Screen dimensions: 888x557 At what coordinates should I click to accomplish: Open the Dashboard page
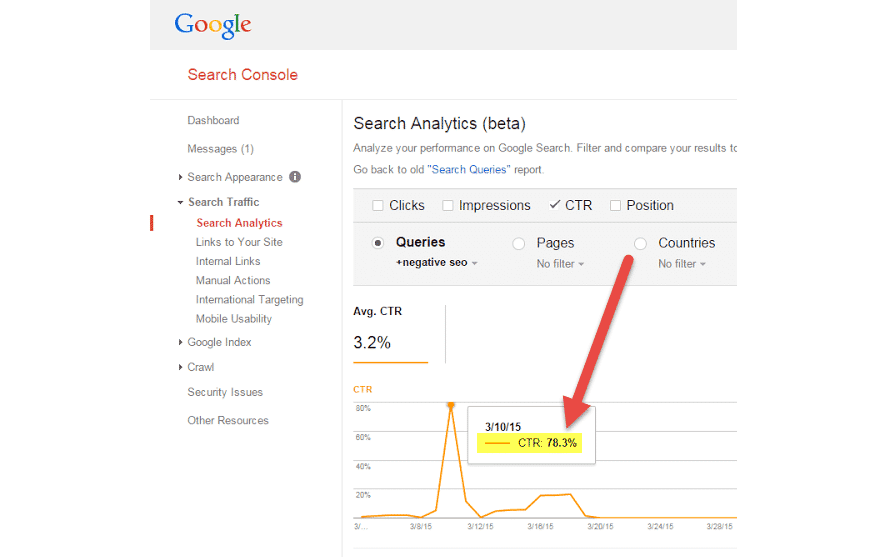pyautogui.click(x=214, y=120)
